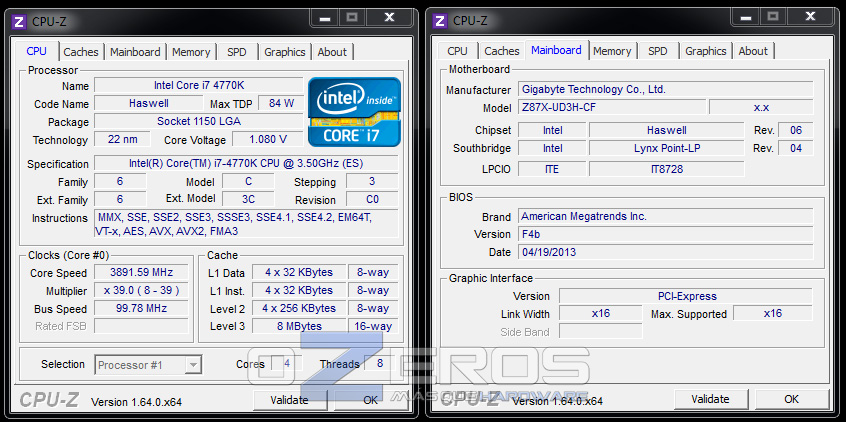
Task: Click the Multiplier value x 39.0
Action: click(x=141, y=290)
